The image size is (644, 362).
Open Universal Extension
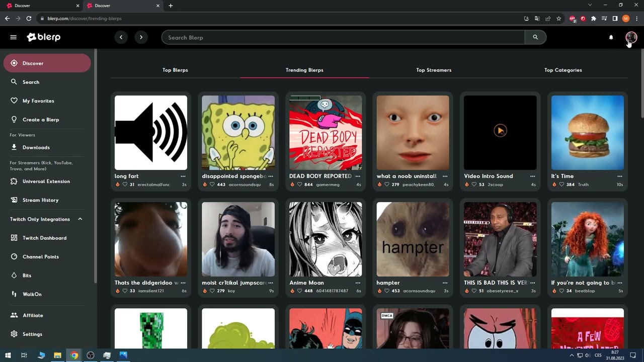(47, 181)
